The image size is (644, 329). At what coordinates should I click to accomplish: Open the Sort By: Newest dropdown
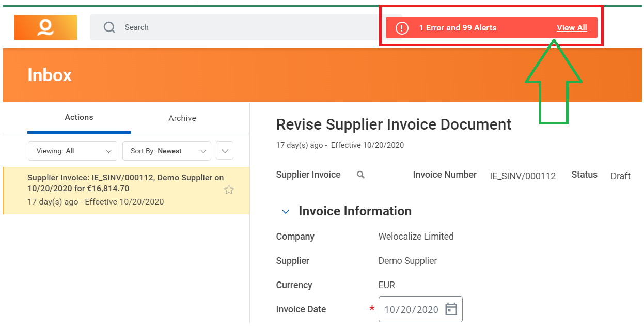(166, 151)
